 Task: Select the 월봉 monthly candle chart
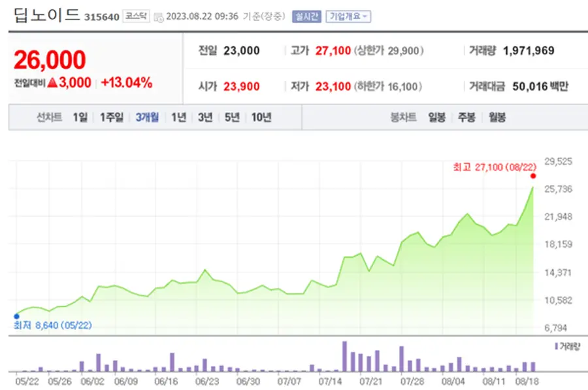(497, 118)
